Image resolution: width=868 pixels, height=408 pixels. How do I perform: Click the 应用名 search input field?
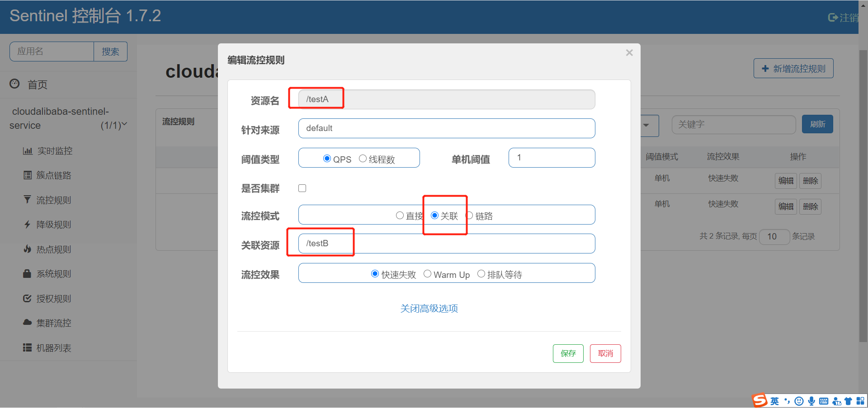coord(52,52)
